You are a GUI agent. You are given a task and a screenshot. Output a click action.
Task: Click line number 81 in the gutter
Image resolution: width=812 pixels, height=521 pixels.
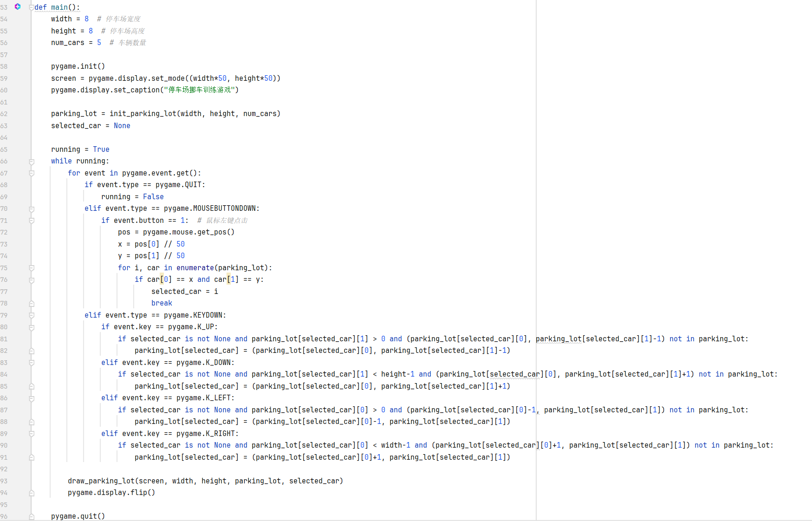4,339
